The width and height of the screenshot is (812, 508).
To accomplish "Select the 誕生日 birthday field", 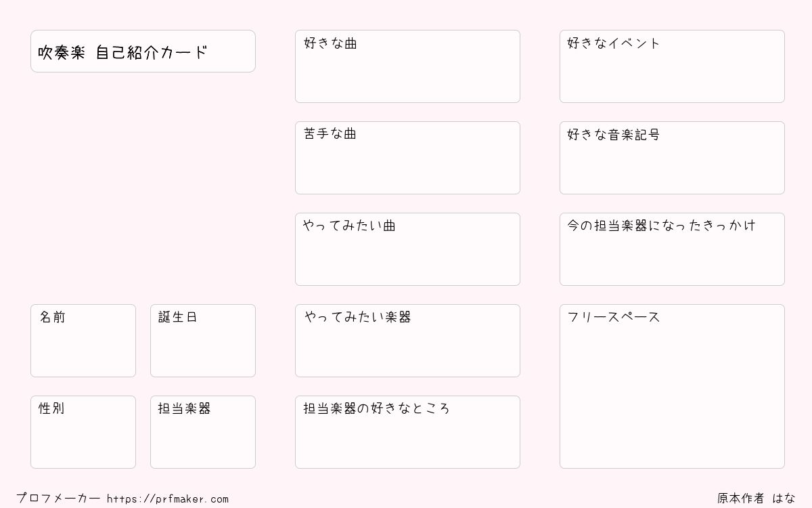I will 203,341.
